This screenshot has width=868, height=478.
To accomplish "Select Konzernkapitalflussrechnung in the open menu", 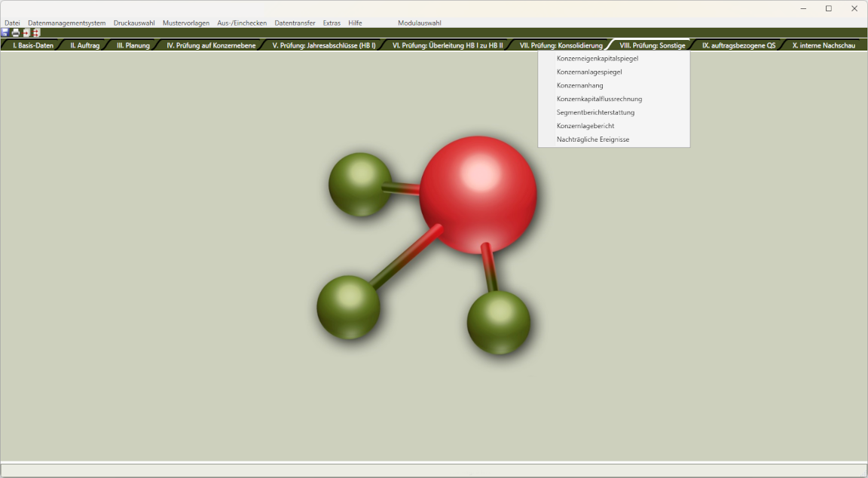I will pos(599,99).
